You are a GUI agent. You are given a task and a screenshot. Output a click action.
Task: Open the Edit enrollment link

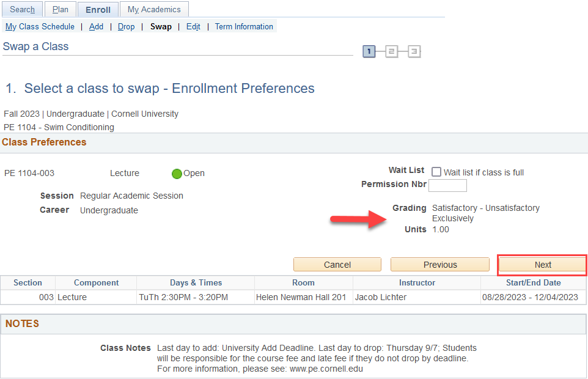point(193,26)
